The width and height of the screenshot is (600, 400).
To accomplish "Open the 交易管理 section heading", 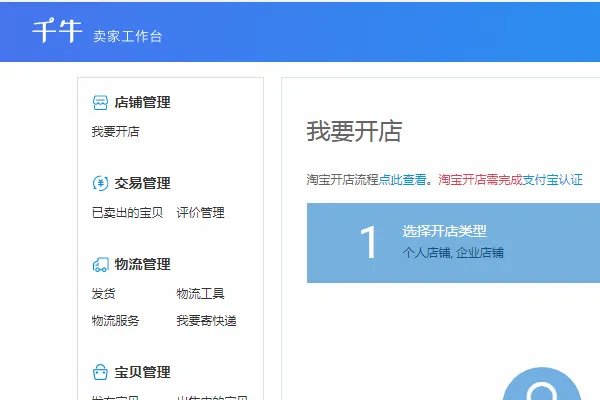I will (x=142, y=183).
